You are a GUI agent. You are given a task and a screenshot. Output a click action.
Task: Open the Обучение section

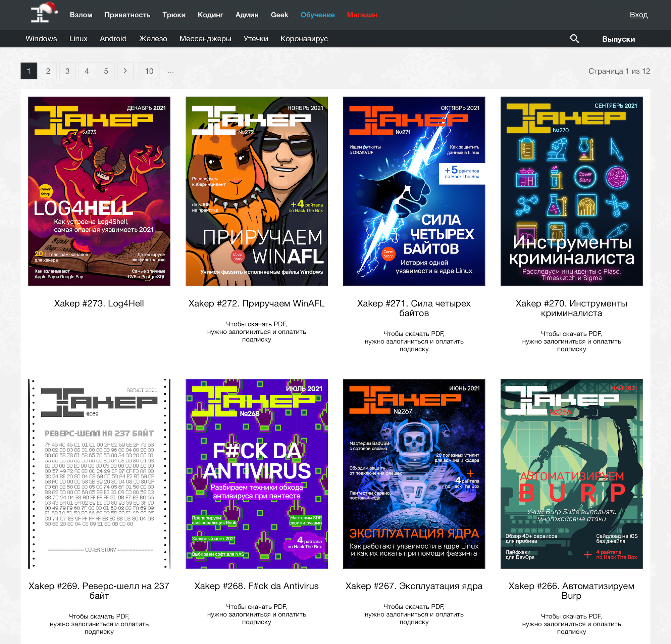[317, 15]
